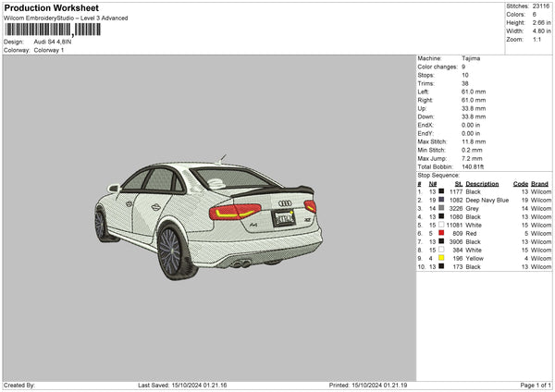Screen dimensions: 555x392
Task: Click the embroidered Audi car preview
Action: click(209, 216)
